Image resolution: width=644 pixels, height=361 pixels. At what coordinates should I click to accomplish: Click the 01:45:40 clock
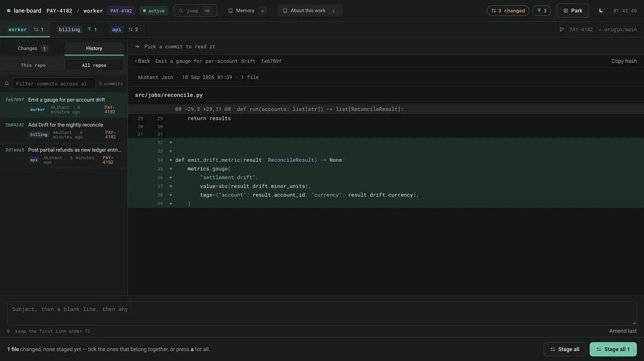[x=625, y=11]
